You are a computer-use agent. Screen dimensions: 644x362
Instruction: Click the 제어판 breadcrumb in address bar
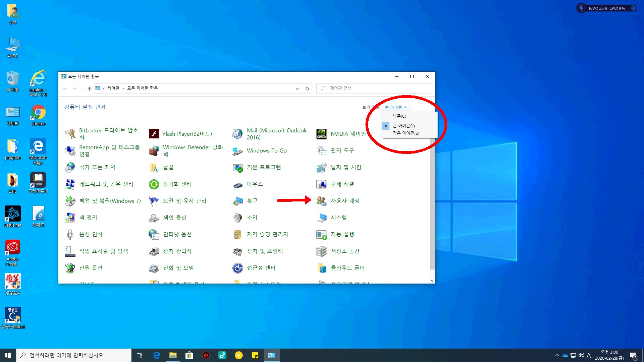point(113,88)
